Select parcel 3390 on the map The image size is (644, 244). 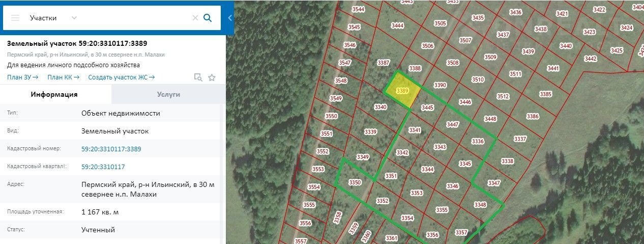coord(440,85)
